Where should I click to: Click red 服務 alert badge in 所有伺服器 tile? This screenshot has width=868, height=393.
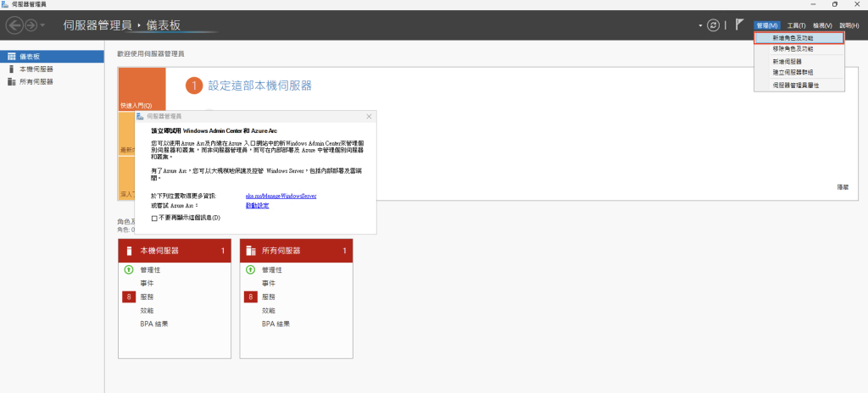point(250,296)
